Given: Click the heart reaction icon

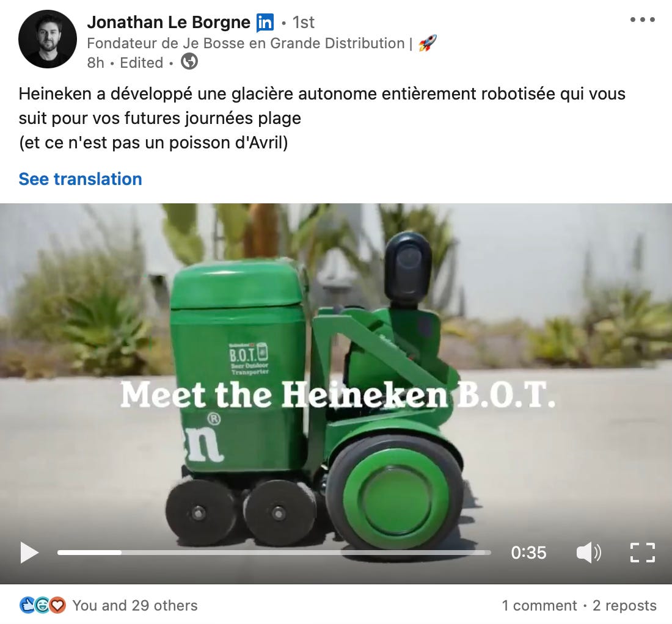Looking at the screenshot, I should pyautogui.click(x=57, y=605).
